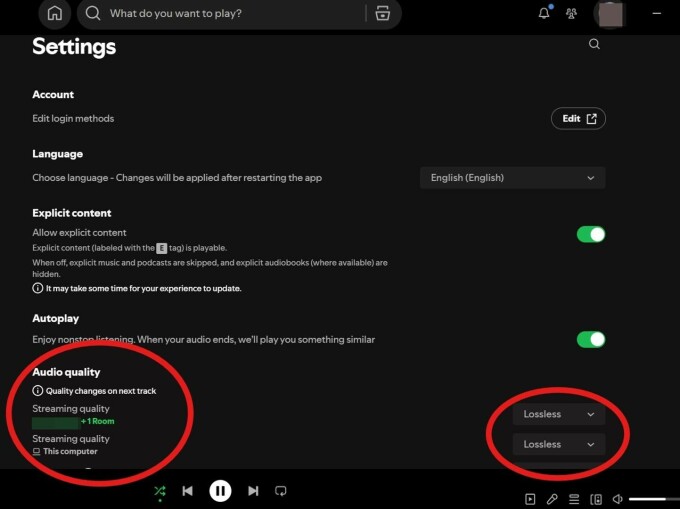Viewport: 680px width, 509px height.
Task: Pause the current track
Action: (x=220, y=491)
